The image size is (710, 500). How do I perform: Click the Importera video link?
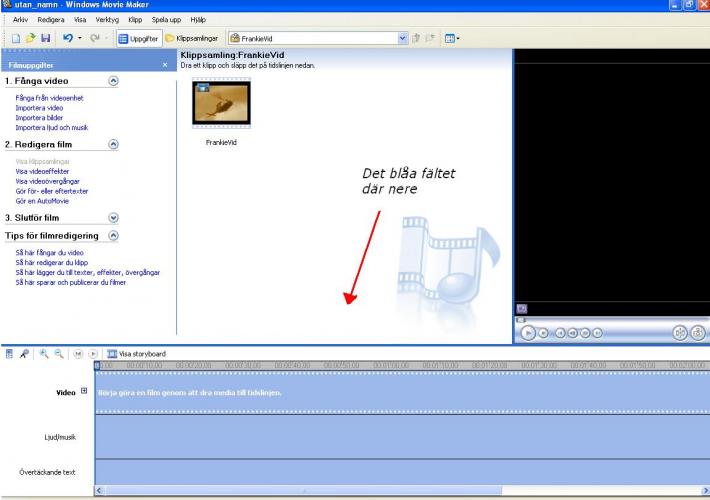click(39, 108)
